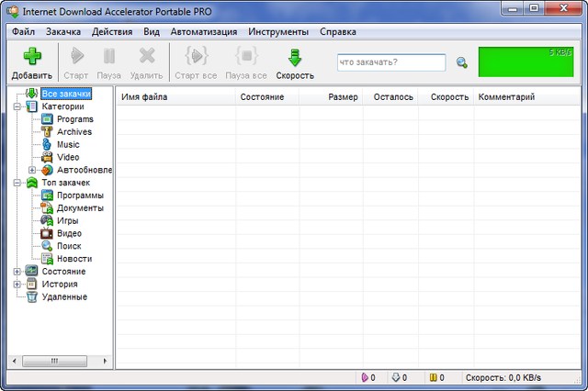
Task: Click the 'что закачать?' search field
Action: tap(390, 62)
